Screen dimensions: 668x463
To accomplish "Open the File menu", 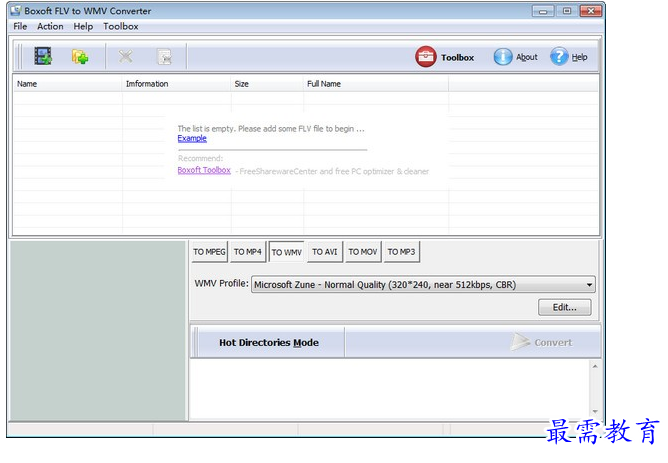I will (x=20, y=26).
